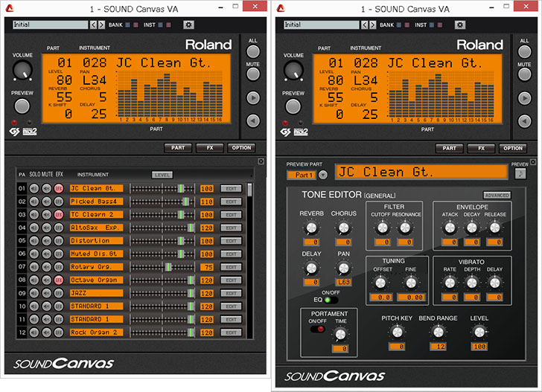
Task: Click the BEND RANGE knob
Action: (x=439, y=332)
